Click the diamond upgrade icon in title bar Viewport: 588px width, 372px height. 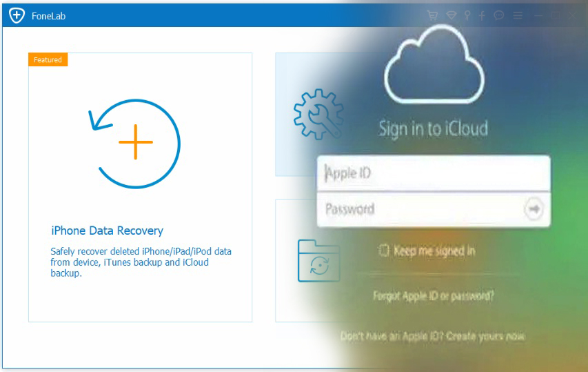451,15
